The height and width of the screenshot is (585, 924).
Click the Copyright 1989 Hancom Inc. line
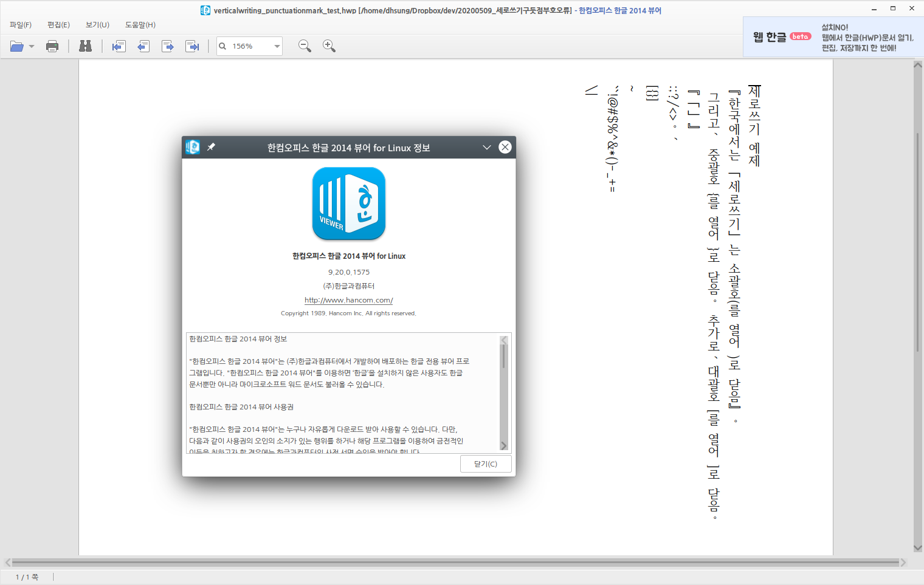tap(348, 313)
